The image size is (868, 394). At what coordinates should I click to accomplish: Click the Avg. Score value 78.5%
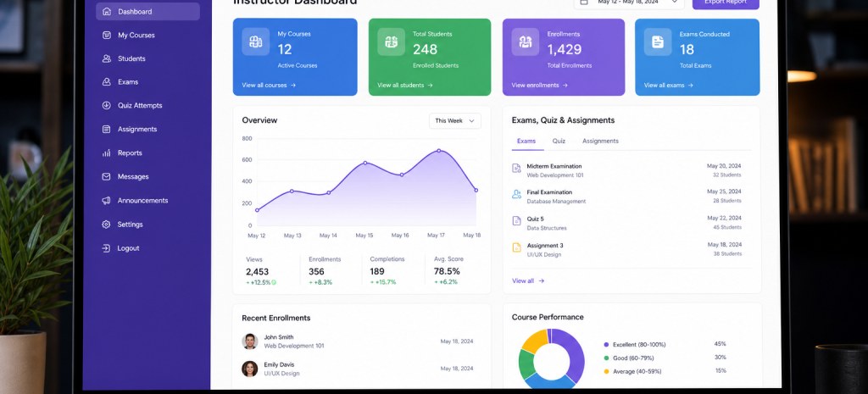447,272
